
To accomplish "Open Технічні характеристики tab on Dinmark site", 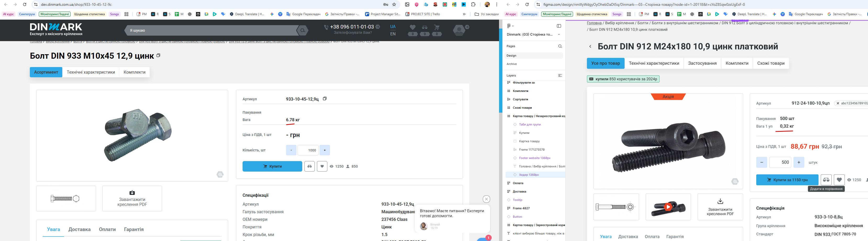I will [91, 72].
